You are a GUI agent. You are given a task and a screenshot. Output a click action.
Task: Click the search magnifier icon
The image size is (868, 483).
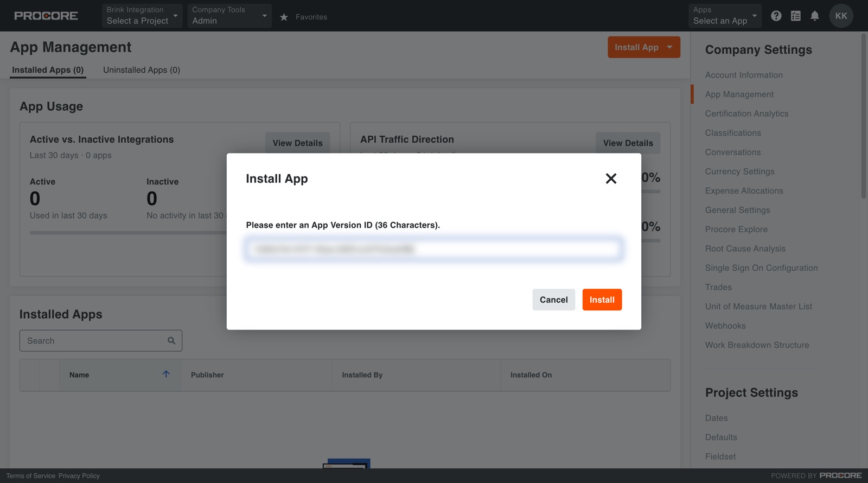[x=171, y=341]
